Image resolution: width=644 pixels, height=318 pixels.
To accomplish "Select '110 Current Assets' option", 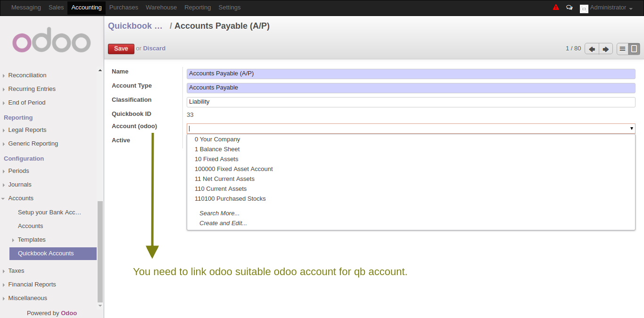I will pyautogui.click(x=221, y=189).
